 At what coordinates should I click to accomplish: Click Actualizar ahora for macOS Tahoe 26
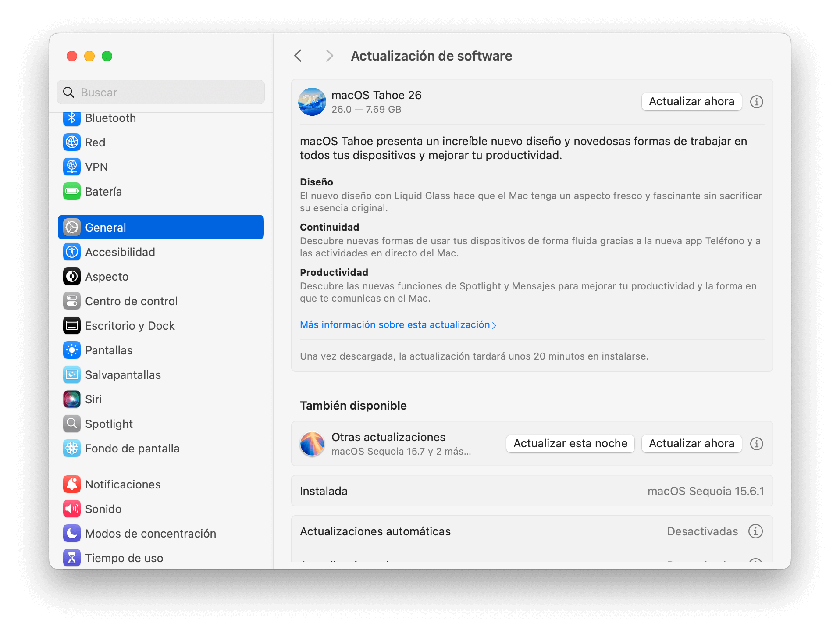point(691,102)
